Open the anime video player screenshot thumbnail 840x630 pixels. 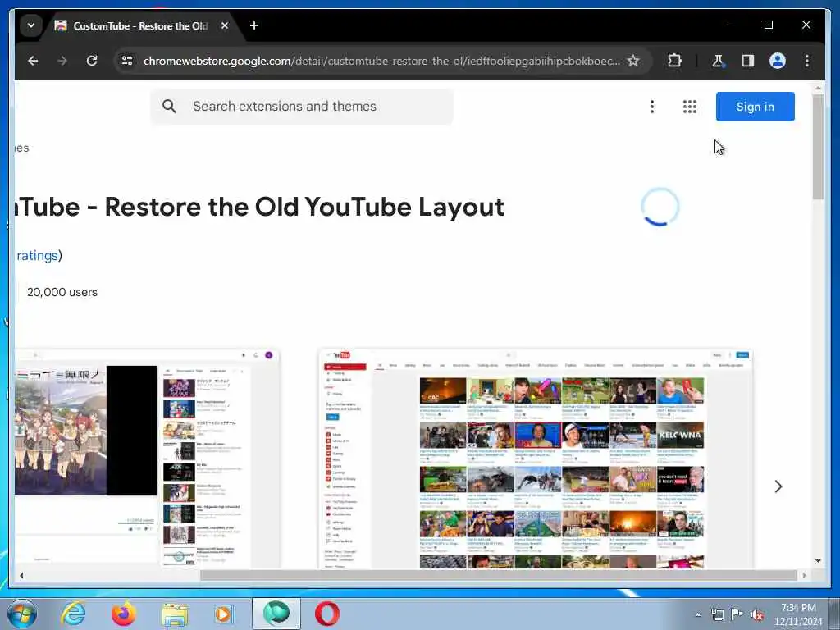point(147,459)
